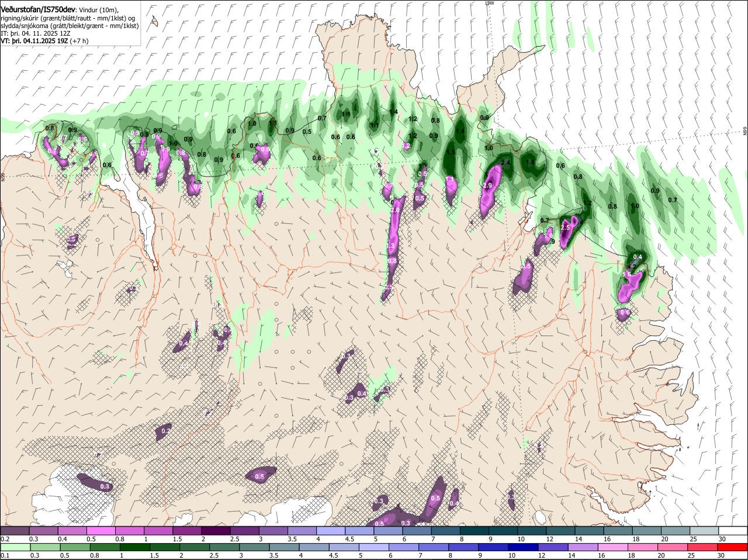Click the small island in the top-left sea

(x=154, y=22)
